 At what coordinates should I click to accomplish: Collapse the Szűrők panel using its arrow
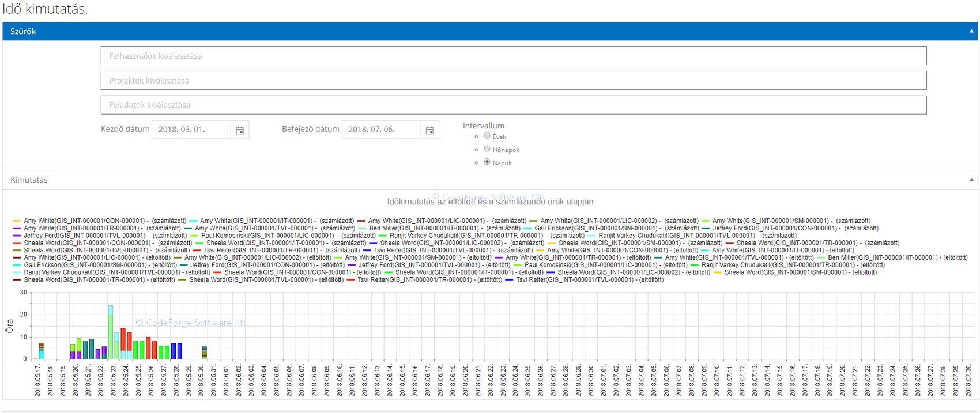(971, 32)
